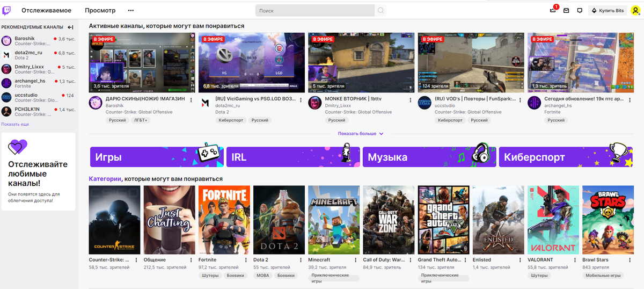Viewport: 644px width, 289px height.
Task: Open the three-dots more menu in top navigation
Action: point(131,10)
